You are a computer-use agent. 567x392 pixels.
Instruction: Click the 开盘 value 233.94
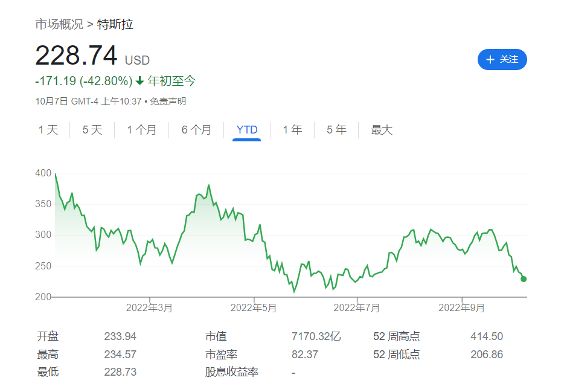120,336
